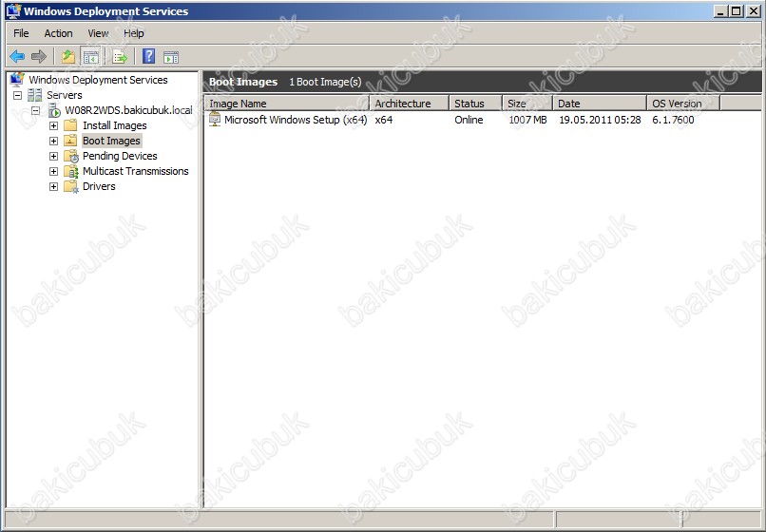Click the 6.1.7600 OS version cell

pos(673,120)
